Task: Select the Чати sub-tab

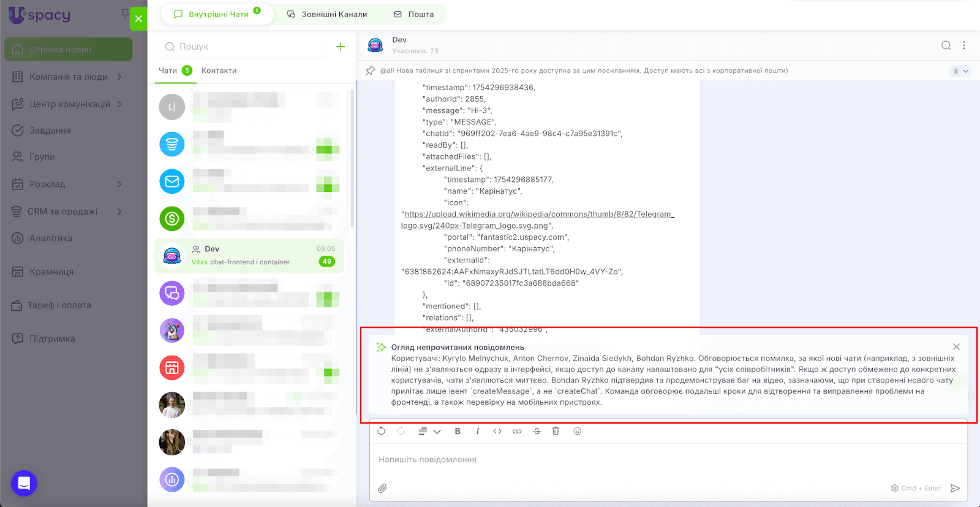Action: 175,71
